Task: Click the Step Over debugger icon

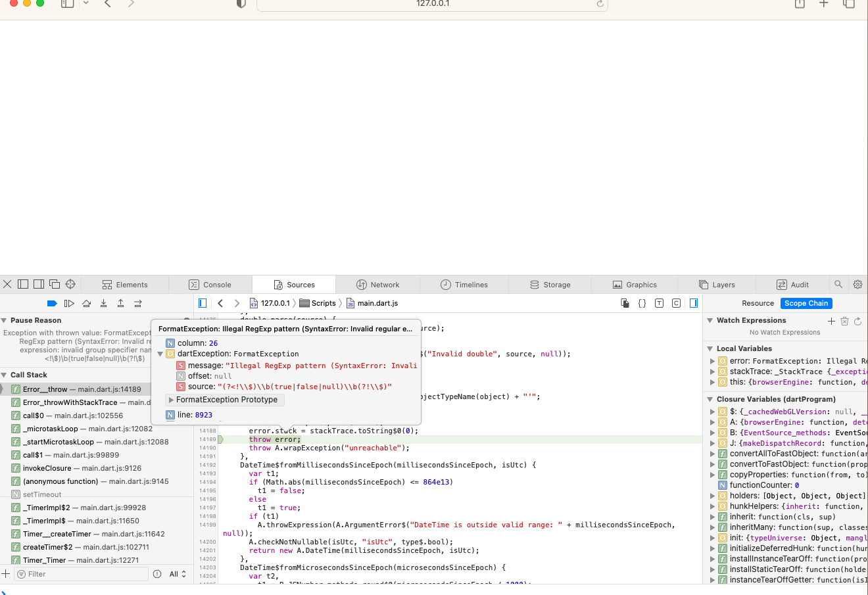Action: coord(85,303)
